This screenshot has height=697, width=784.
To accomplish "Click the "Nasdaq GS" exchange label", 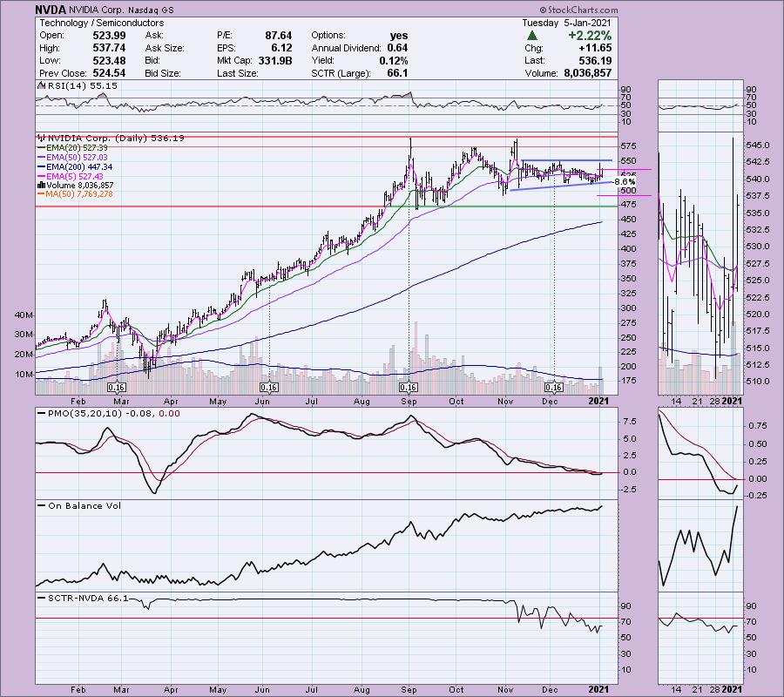I will pos(150,10).
